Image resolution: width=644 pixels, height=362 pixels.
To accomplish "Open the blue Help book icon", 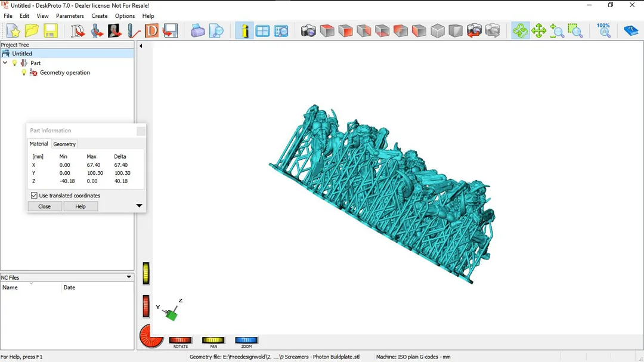I will click(630, 31).
